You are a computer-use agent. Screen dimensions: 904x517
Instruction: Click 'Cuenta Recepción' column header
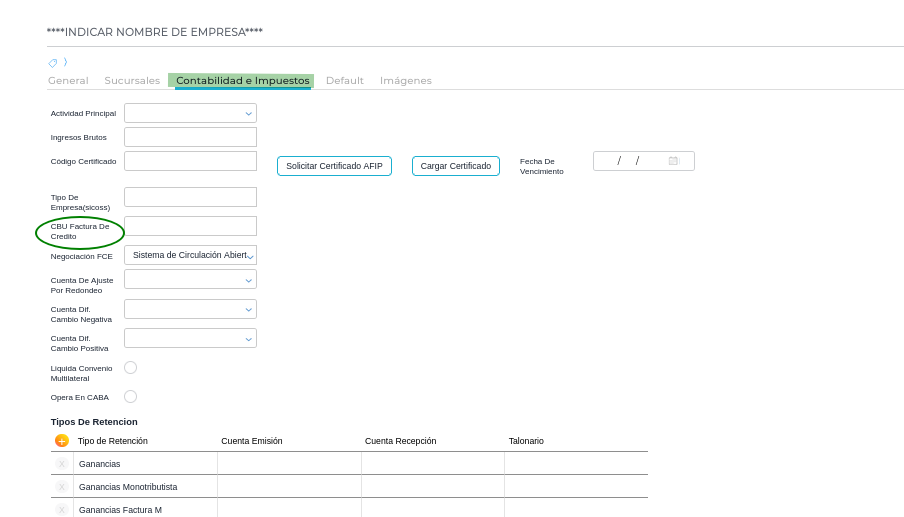(x=401, y=441)
